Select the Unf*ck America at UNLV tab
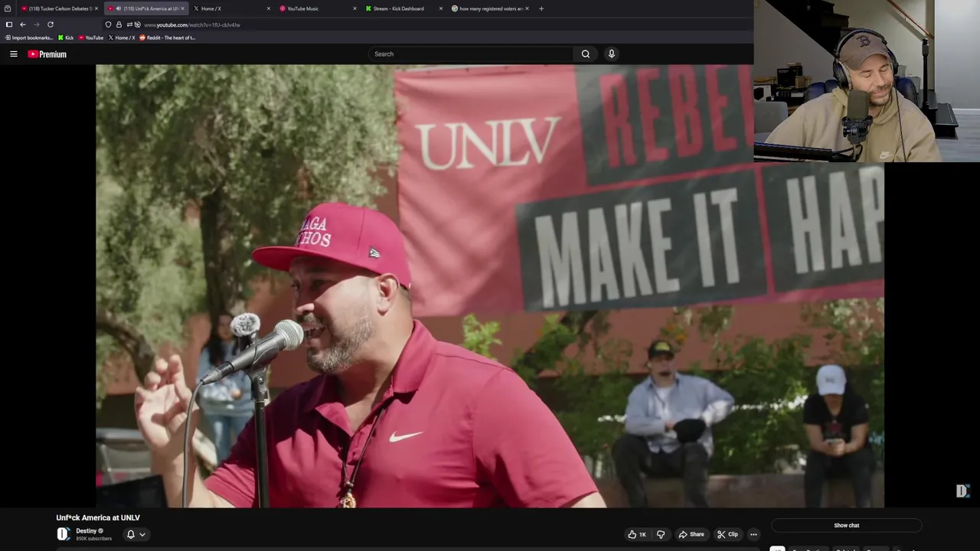This screenshot has height=551, width=980. (145, 8)
